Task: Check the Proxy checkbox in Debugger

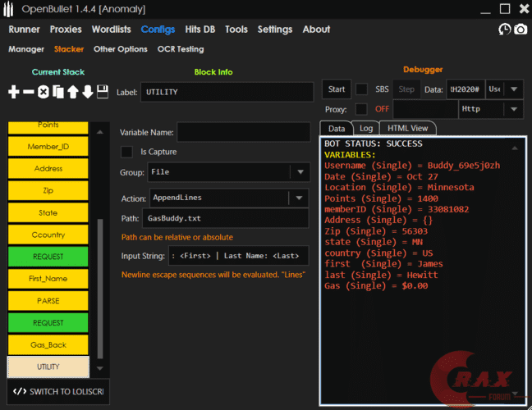Action: pyautogui.click(x=361, y=109)
